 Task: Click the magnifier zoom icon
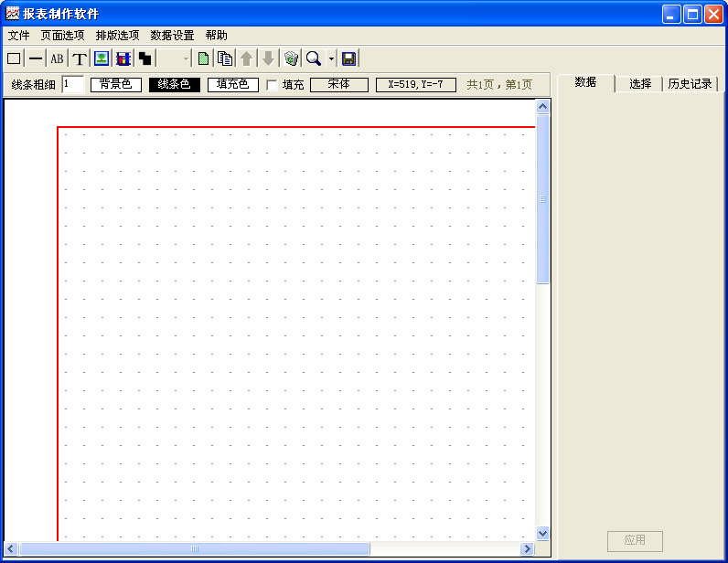point(314,58)
